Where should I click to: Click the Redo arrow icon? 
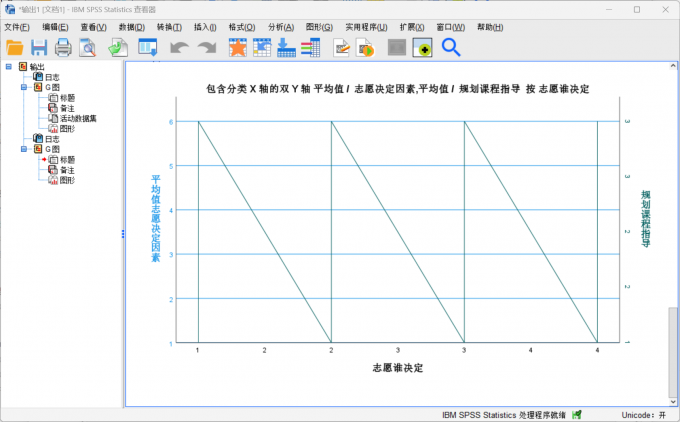point(206,47)
